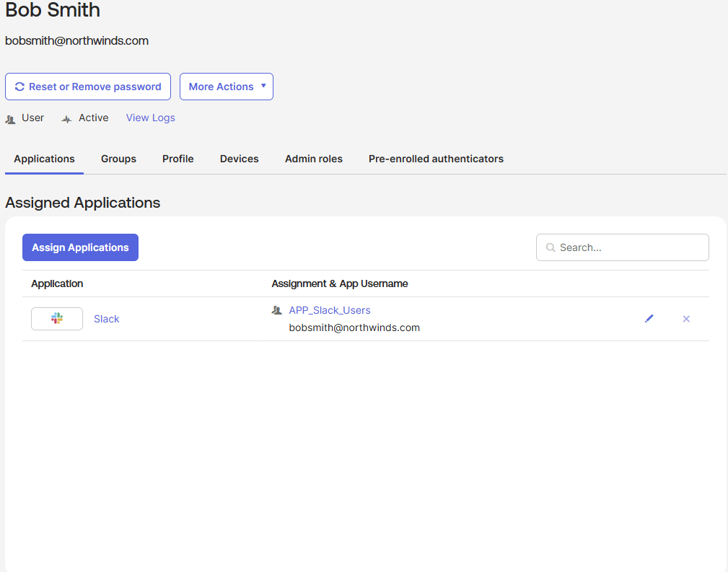
Task: Open the Admin roles tab
Action: tap(313, 159)
